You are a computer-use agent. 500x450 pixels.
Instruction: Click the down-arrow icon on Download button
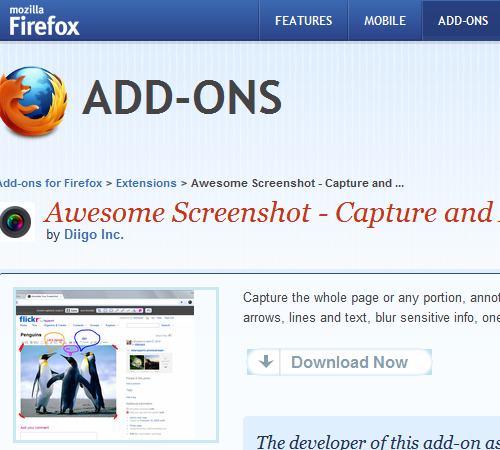point(266,362)
